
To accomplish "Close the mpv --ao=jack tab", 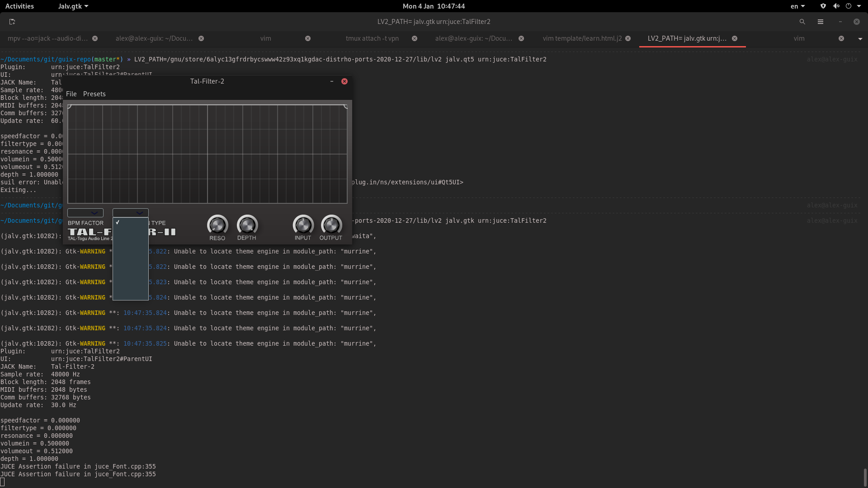I will click(x=95, y=38).
